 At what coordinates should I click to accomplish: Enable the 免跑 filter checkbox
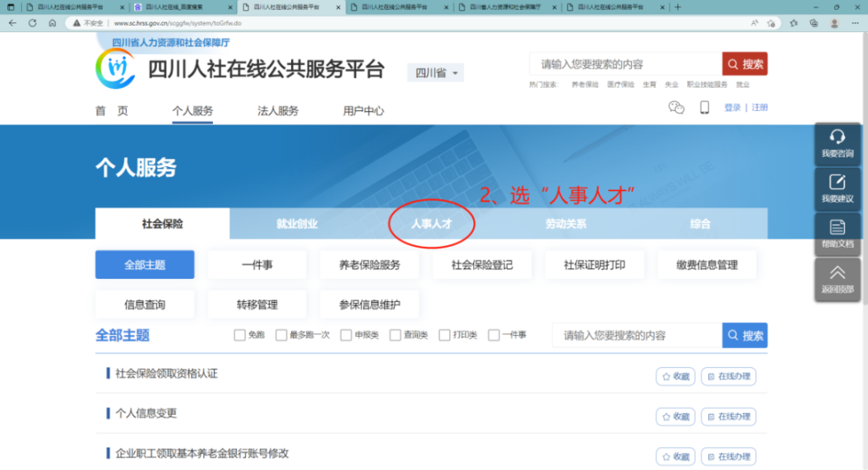240,335
